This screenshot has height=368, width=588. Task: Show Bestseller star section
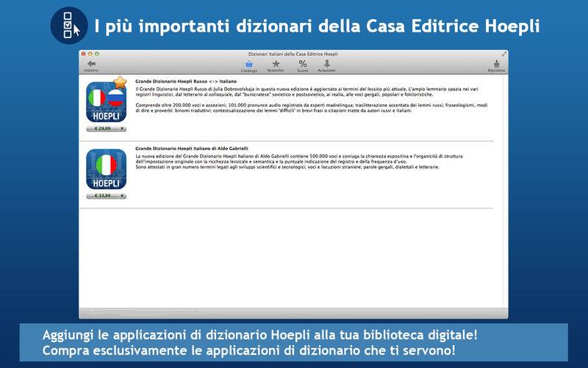pos(276,66)
